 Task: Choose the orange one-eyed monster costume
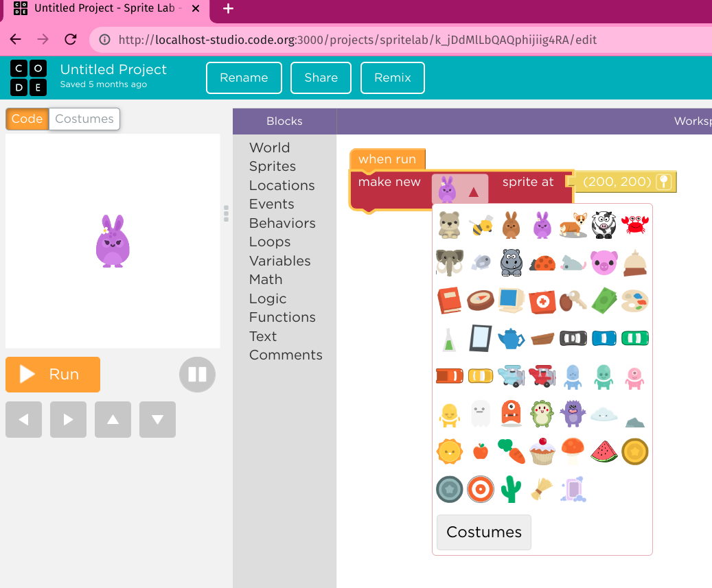(511, 414)
